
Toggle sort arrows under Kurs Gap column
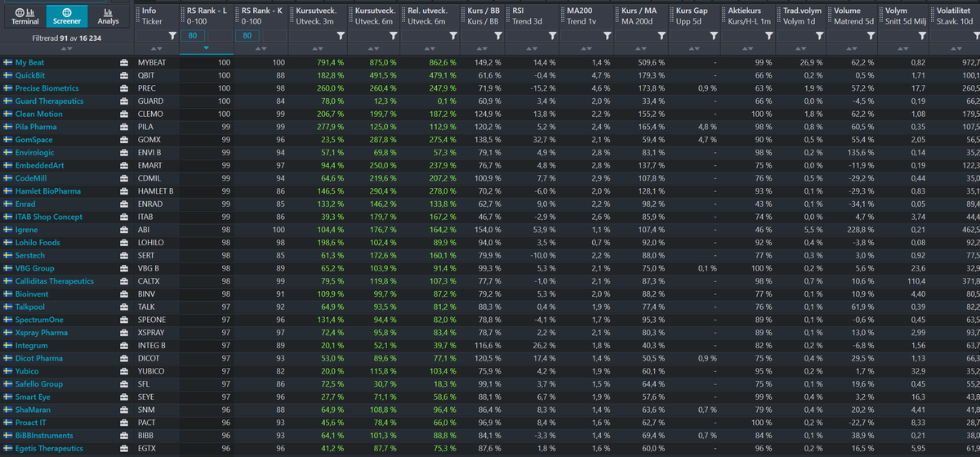696,48
